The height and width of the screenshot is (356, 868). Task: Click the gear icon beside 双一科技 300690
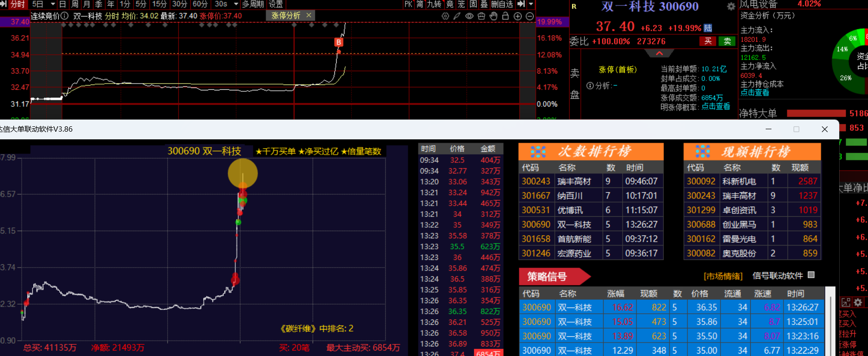[731, 6]
